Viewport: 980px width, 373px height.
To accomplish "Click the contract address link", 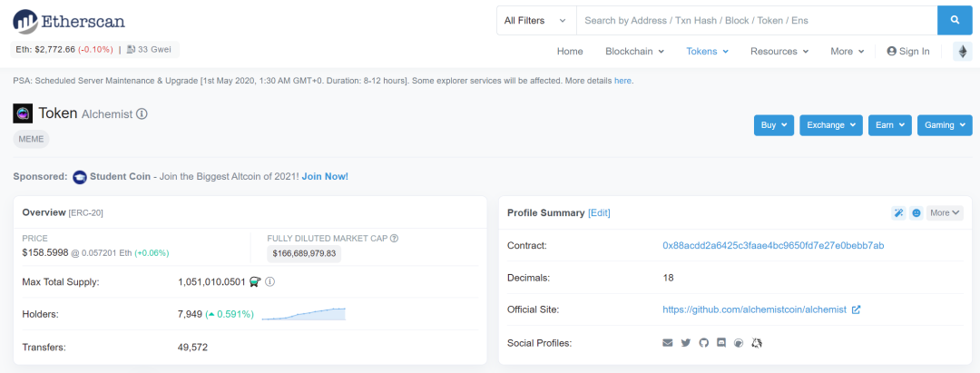I will pyautogui.click(x=773, y=246).
